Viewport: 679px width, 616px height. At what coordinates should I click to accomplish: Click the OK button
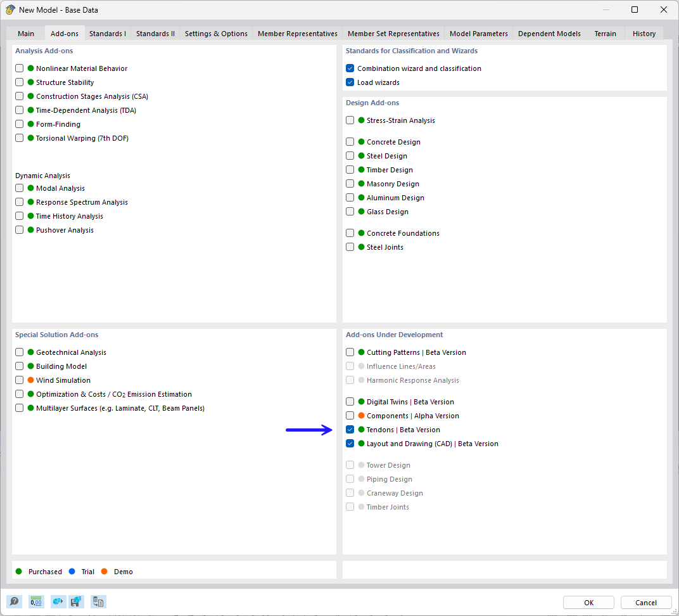(x=588, y=602)
